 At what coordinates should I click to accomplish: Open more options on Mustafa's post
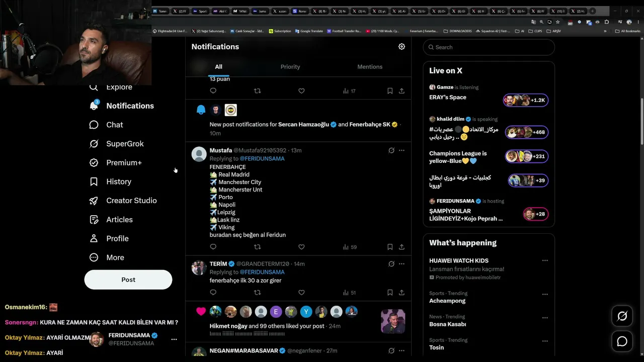pyautogui.click(x=401, y=150)
